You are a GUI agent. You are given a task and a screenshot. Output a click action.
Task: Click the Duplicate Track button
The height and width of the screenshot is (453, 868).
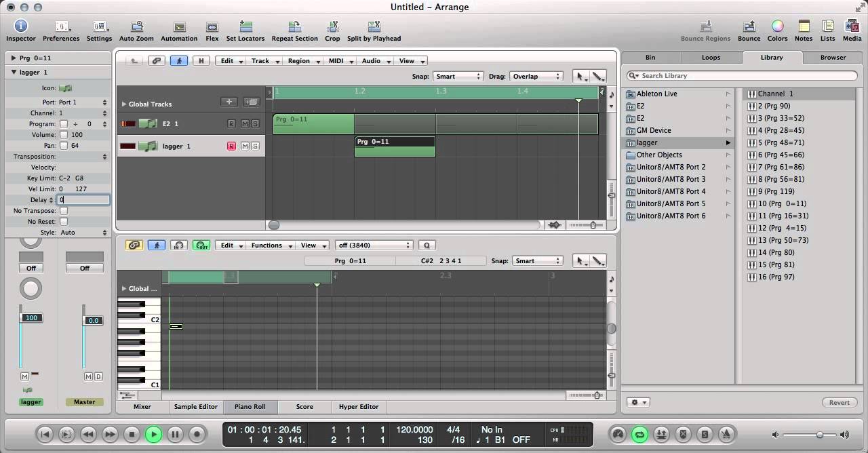251,102
